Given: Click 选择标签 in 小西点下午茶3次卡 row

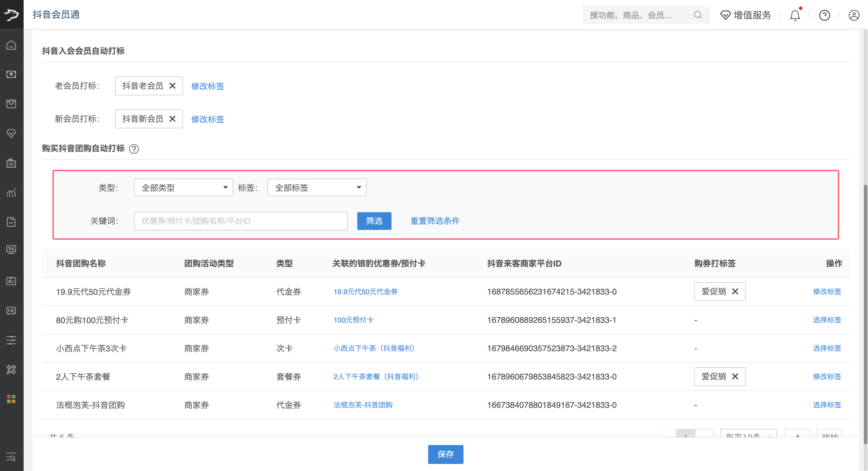Looking at the screenshot, I should point(827,348).
